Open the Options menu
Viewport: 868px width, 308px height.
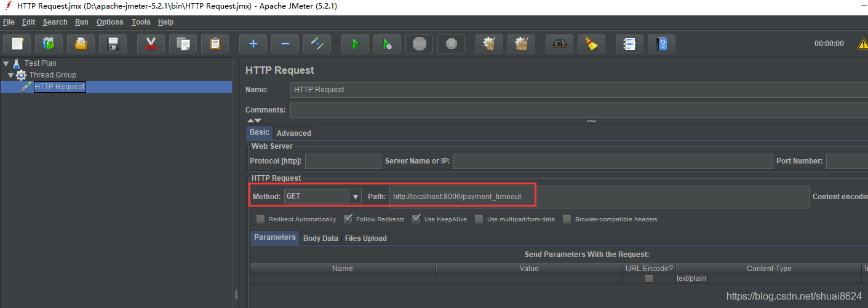click(110, 22)
